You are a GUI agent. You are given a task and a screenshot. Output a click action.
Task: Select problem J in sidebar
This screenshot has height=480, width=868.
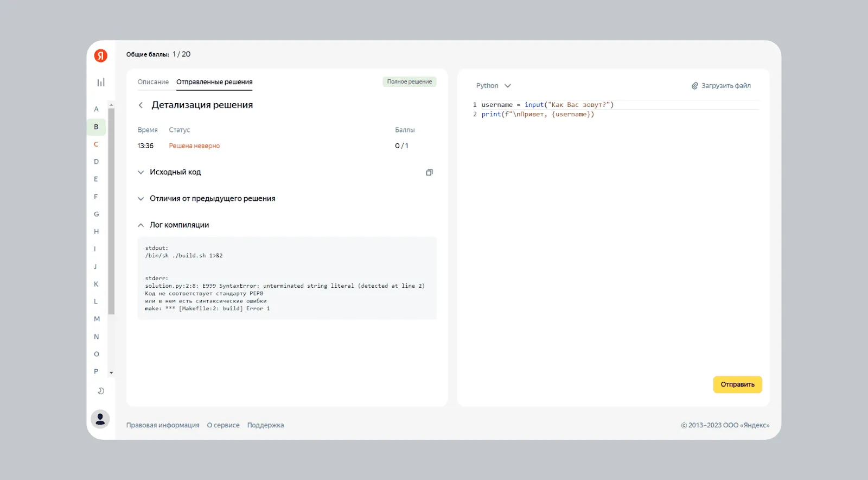pos(95,267)
